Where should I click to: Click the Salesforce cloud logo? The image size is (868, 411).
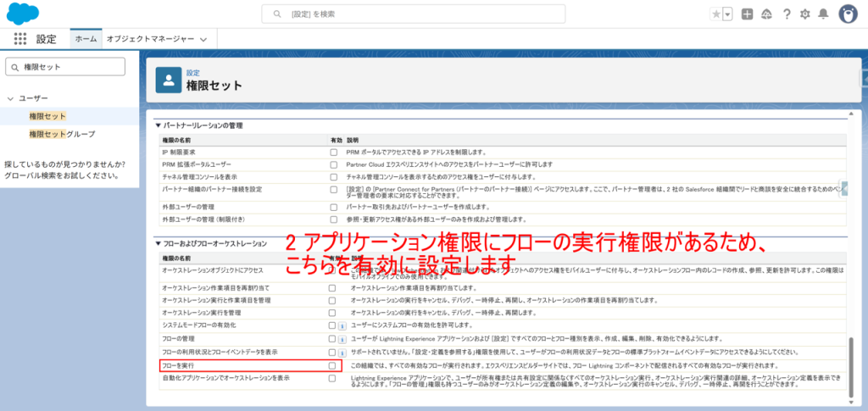click(22, 14)
